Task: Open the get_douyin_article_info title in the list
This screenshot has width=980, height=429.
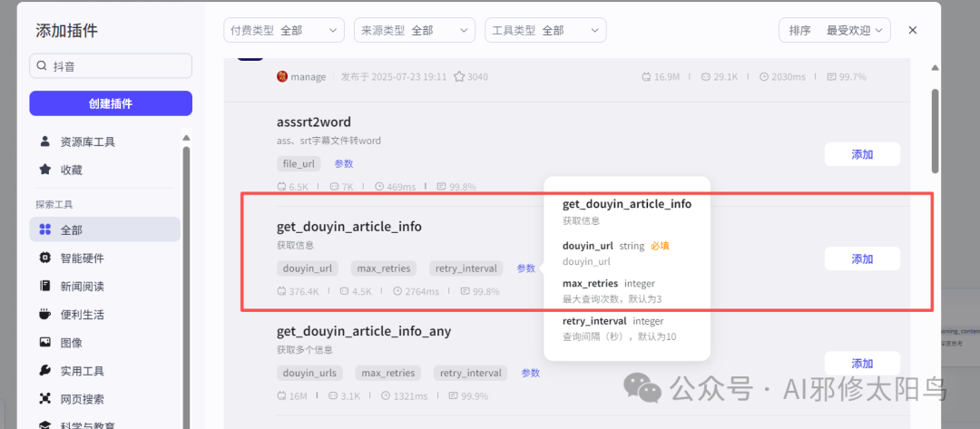Action: pos(349,227)
